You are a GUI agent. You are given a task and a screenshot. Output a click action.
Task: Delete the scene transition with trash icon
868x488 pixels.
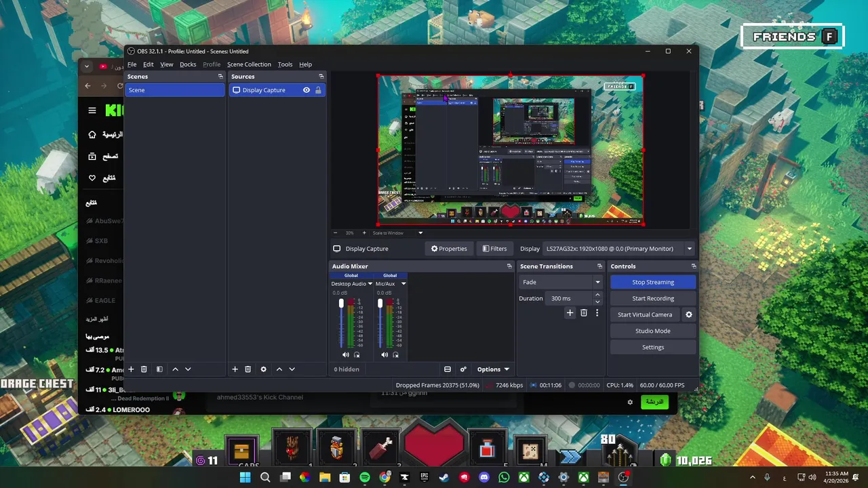tap(583, 313)
